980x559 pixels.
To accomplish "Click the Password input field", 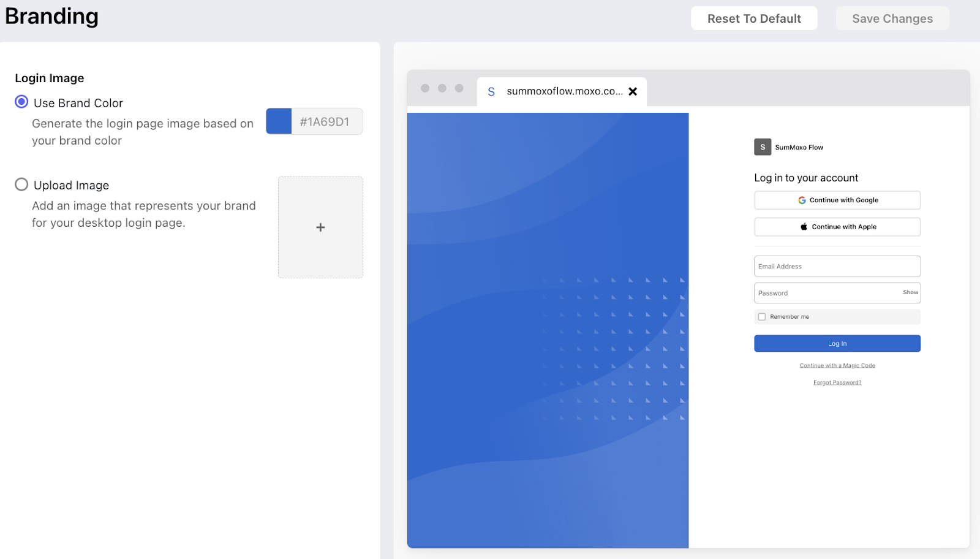I will click(837, 293).
